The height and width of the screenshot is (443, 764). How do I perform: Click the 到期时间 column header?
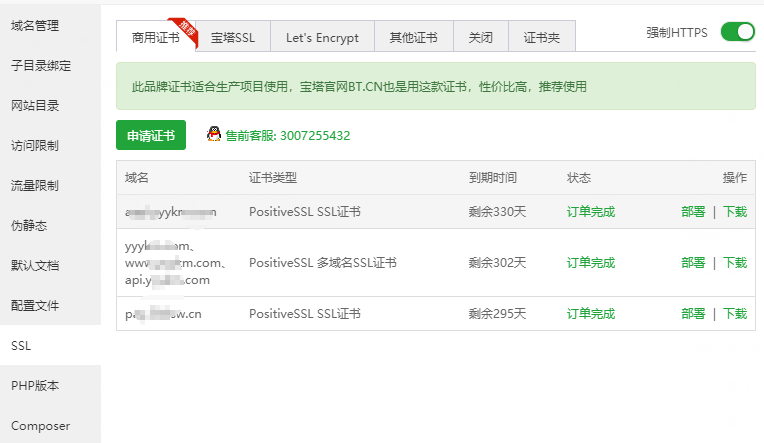point(493,177)
